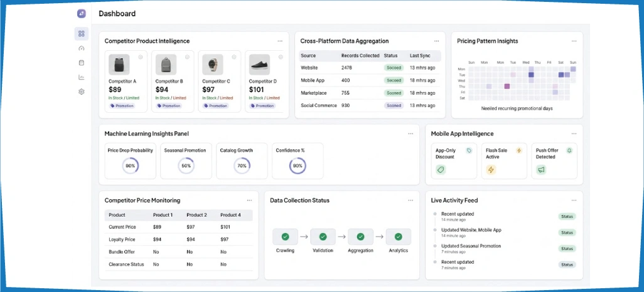Click Status badge for Updated Seasonal Promotion

coord(567,249)
